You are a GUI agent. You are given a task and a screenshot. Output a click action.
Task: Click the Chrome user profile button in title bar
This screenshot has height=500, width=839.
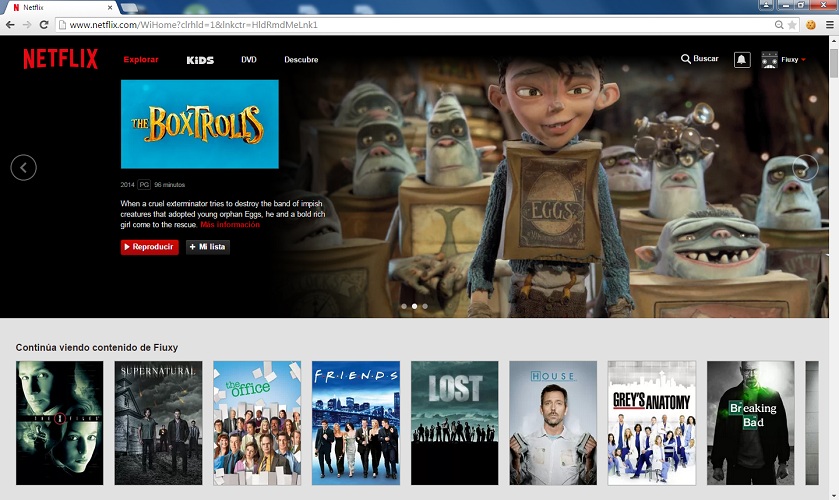pos(766,5)
